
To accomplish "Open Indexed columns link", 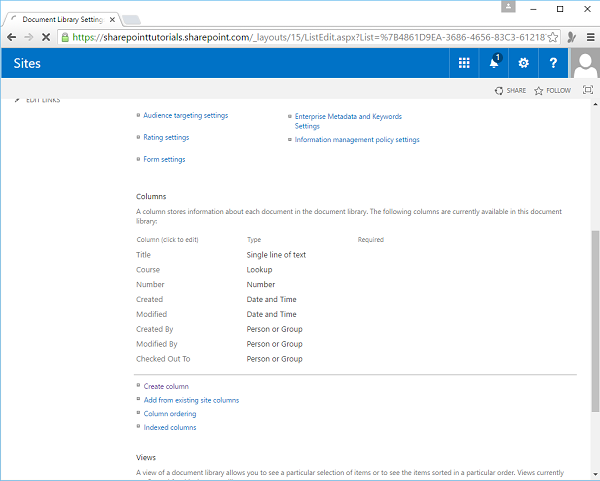I will tap(170, 427).
